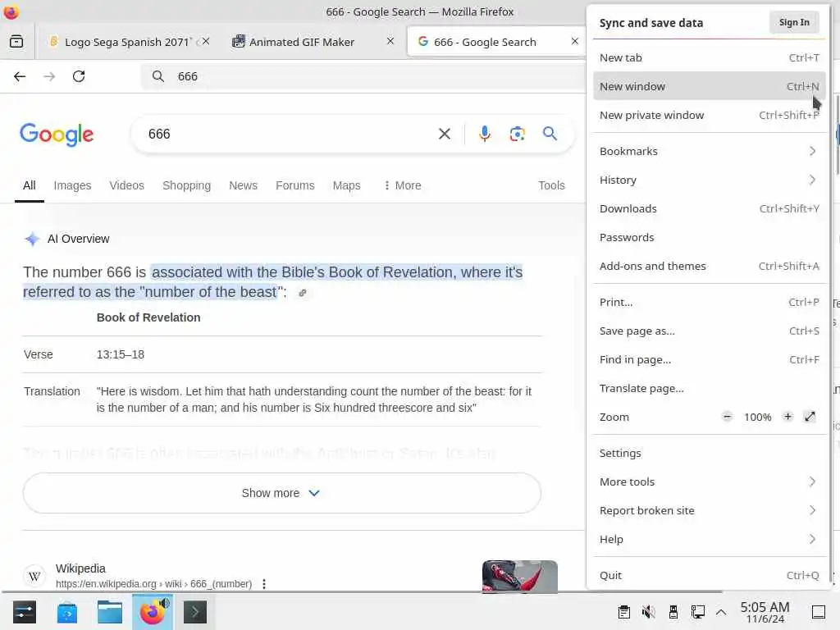840x630 pixels.
Task: Enter full screen from zoom row
Action: [x=810, y=417]
